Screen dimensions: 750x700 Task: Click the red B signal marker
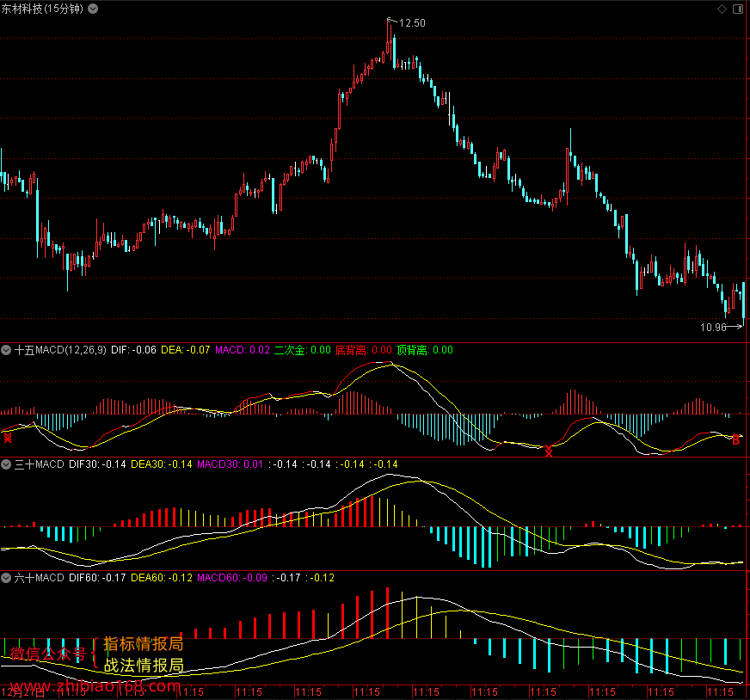click(x=735, y=440)
